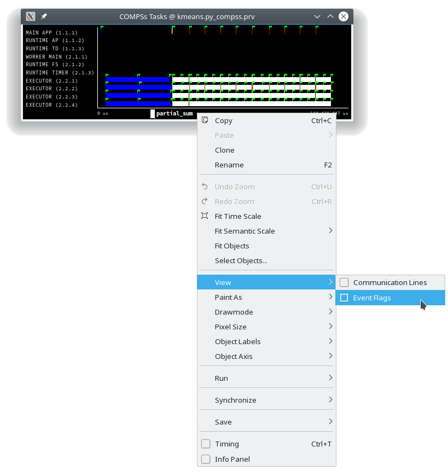448x476 pixels.
Task: Click the RUNTIME TD (1.1.3) row label
Action: [x=55, y=49]
